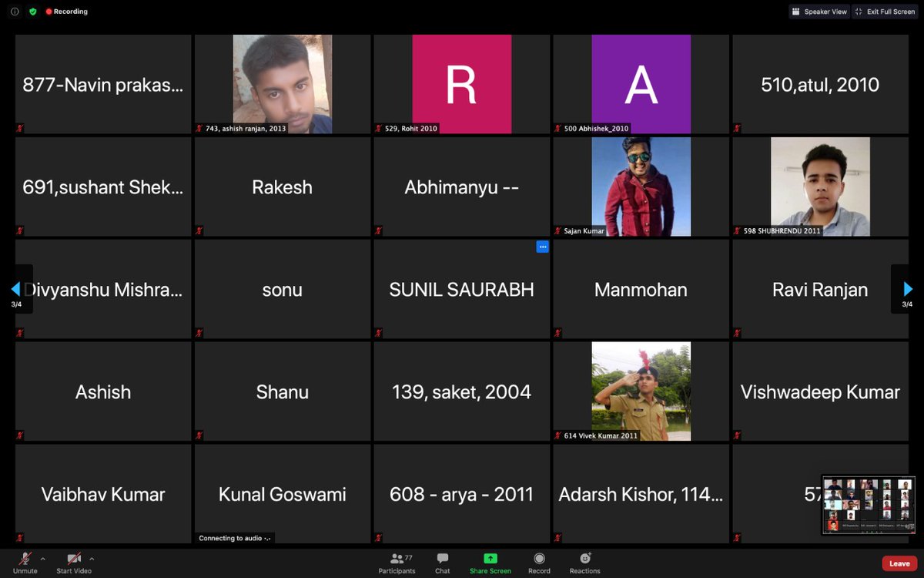Click the Connecting to audio label
The height and width of the screenshot is (578, 924).
(235, 538)
